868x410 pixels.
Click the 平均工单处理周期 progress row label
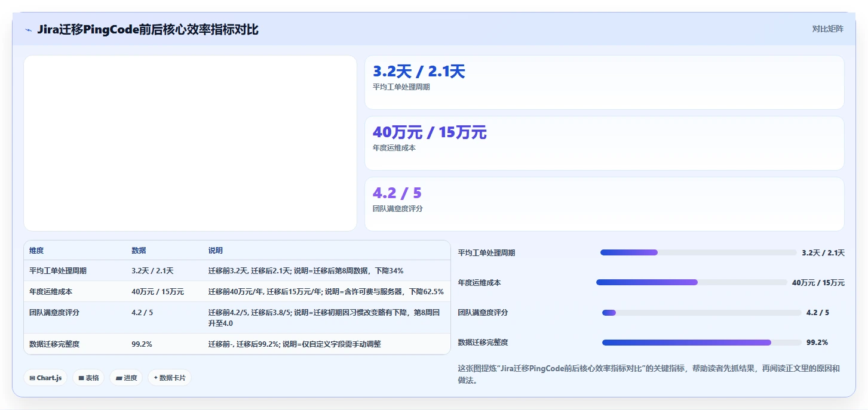tap(486, 253)
